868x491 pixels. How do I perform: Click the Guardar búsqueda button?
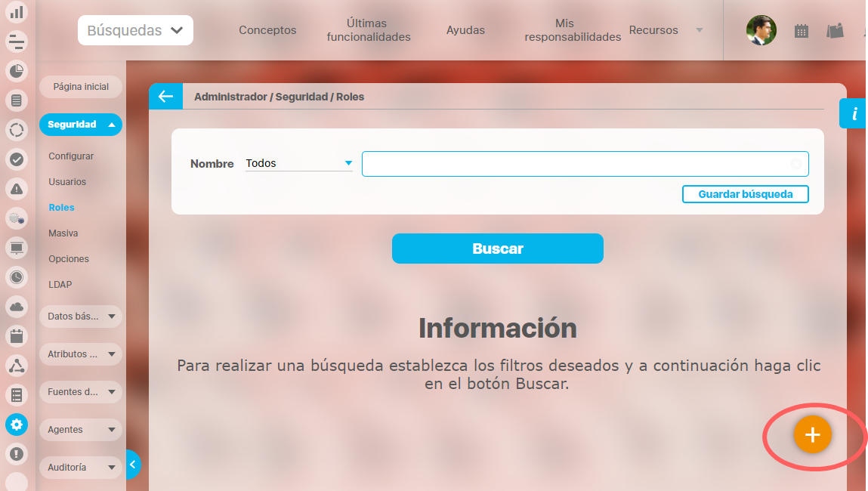[745, 194]
